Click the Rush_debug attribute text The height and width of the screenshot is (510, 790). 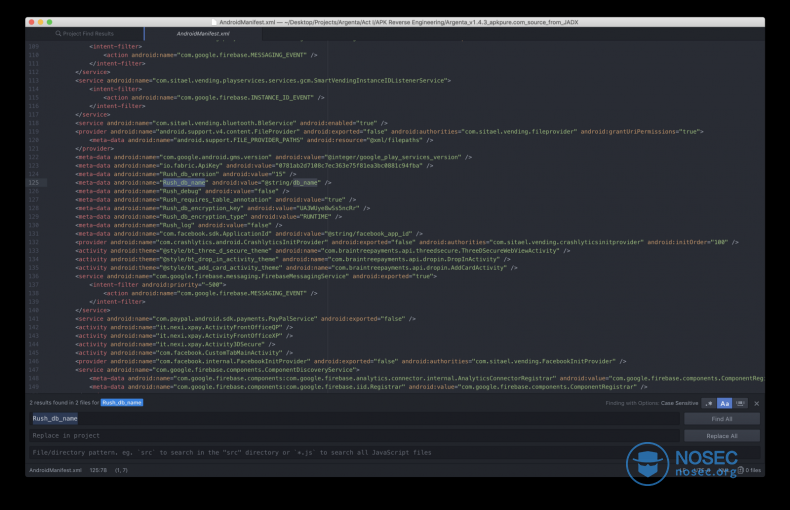(181, 192)
